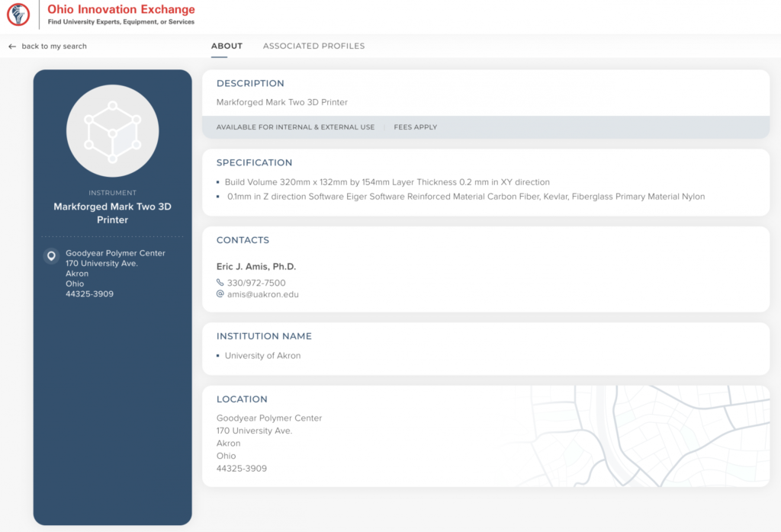Click the location pin icon in sidebar
This screenshot has height=532, width=781.
(x=51, y=256)
